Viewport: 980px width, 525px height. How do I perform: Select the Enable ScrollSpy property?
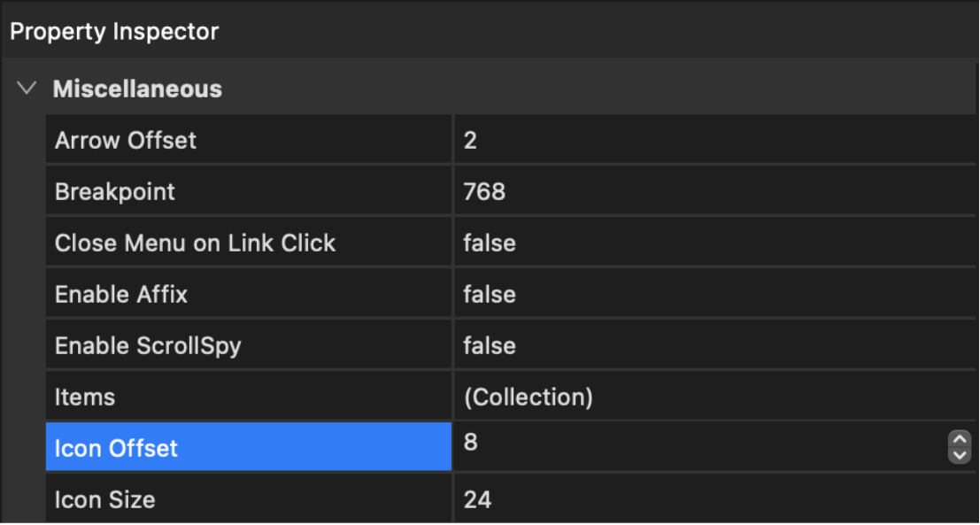click(148, 345)
